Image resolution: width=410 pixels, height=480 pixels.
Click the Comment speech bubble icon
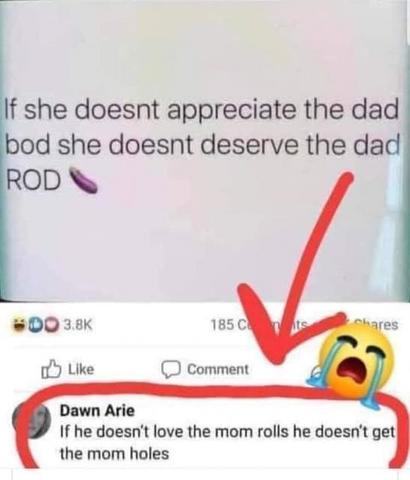point(171,370)
